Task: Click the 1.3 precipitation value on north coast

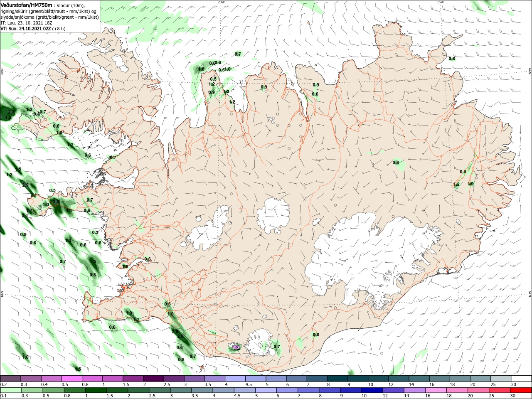Action: click(x=226, y=91)
